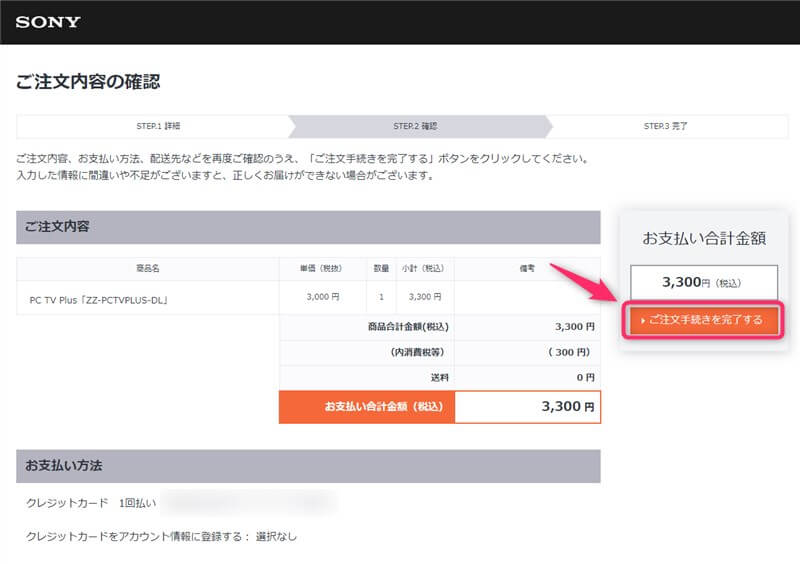The image size is (800, 564).
Task: Click the クレジットカード 1回払い text
Action: click(91, 503)
